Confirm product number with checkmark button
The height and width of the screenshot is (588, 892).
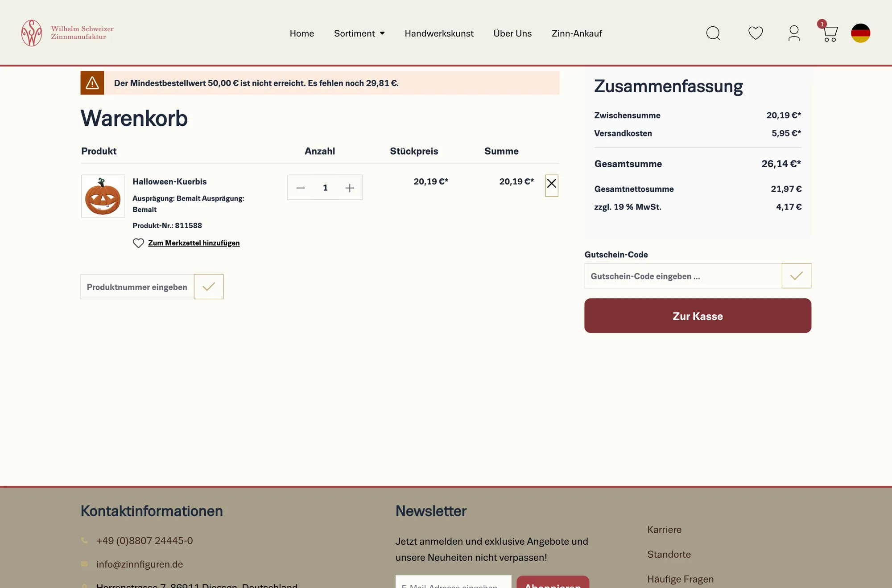tap(209, 287)
